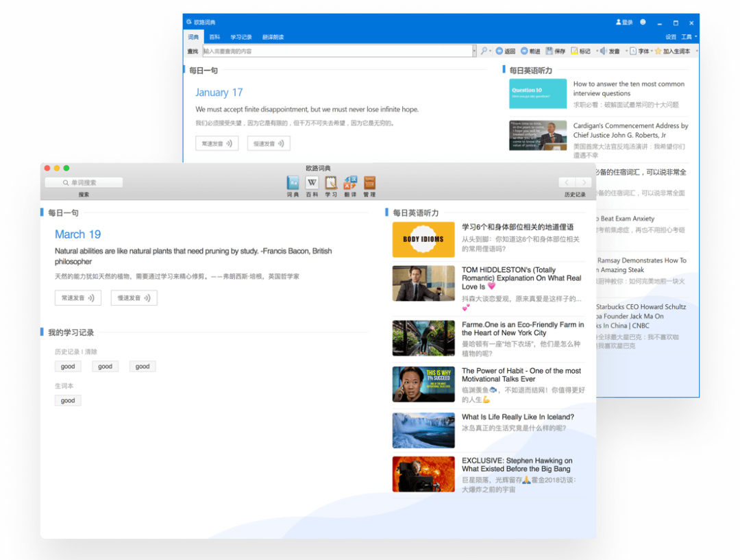Click 'March 19' date heading

[x=78, y=234]
